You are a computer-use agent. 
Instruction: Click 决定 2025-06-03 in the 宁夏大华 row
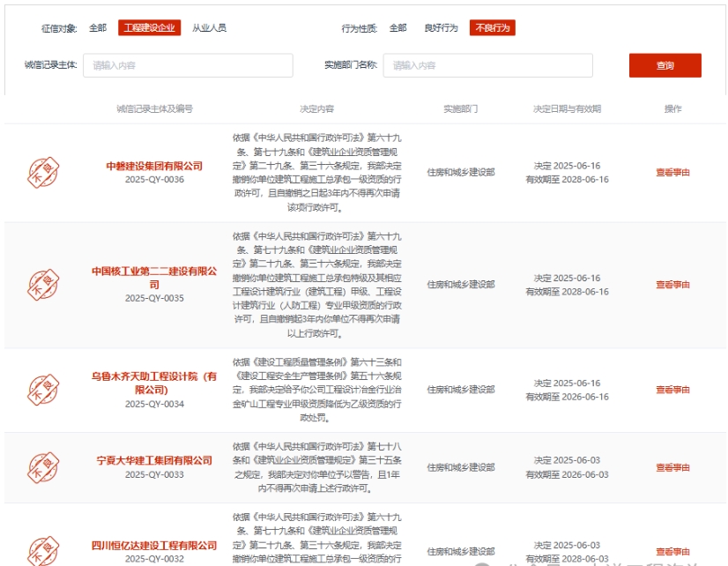(x=567, y=460)
